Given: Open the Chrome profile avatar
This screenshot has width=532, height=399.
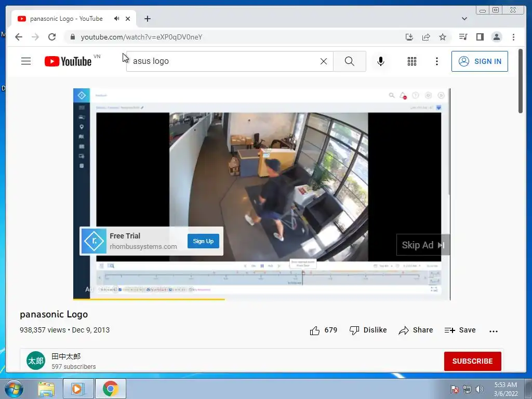Looking at the screenshot, I should (496, 37).
